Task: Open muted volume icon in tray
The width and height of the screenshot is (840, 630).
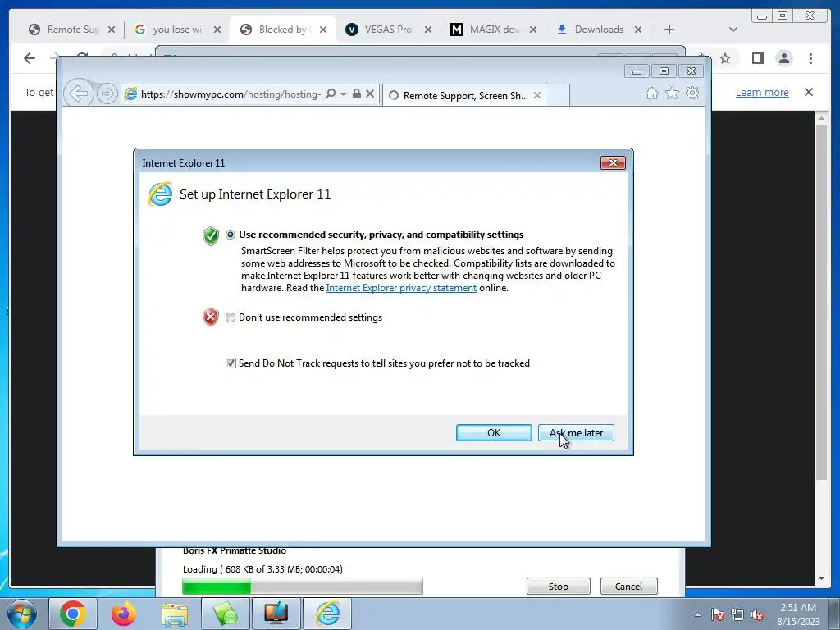Action: click(757, 614)
